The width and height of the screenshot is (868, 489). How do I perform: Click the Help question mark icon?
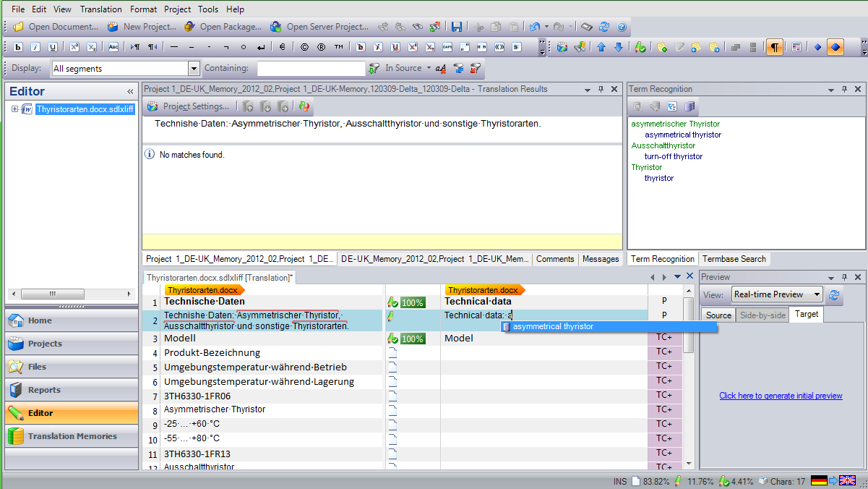click(x=622, y=27)
